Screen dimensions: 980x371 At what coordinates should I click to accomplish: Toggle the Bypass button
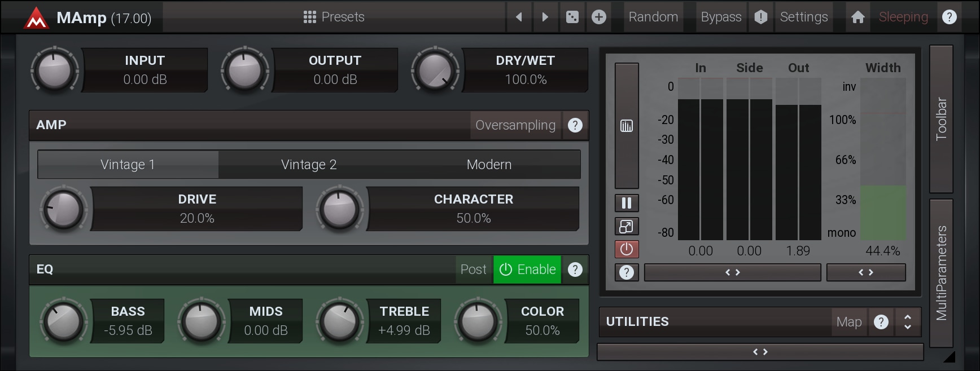(x=721, y=17)
